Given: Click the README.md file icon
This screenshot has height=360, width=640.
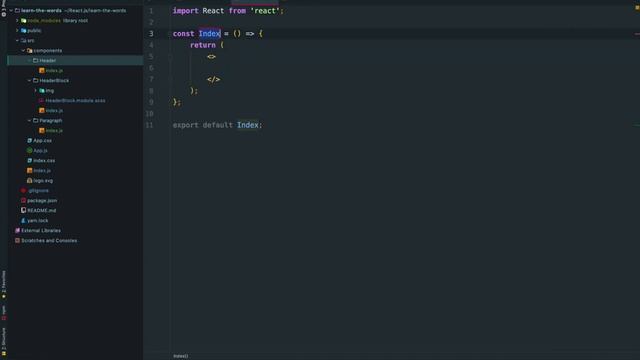Looking at the screenshot, I should pos(23,210).
